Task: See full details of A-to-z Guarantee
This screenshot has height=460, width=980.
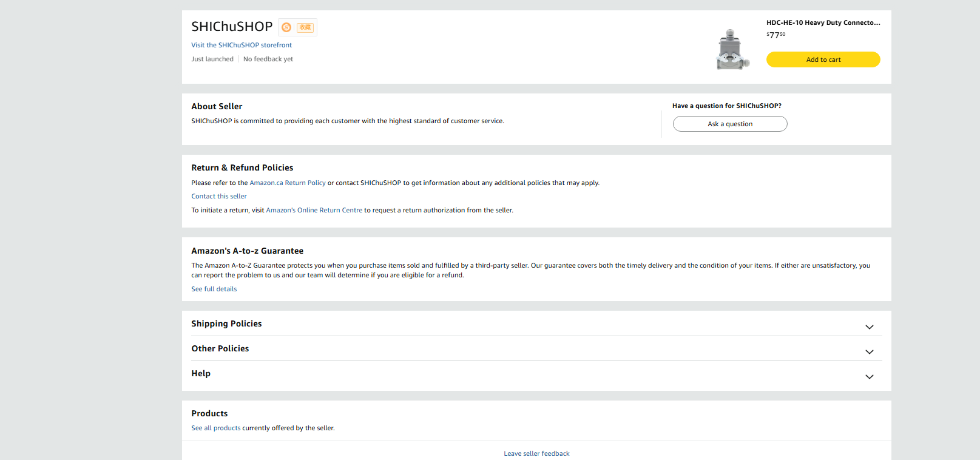Action: pos(214,289)
